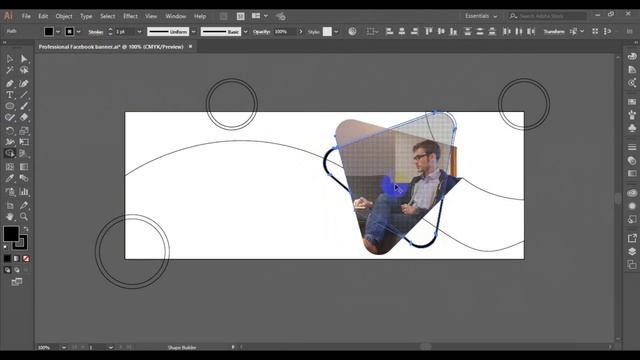Switch to Draw Behind mode

(x=17, y=270)
